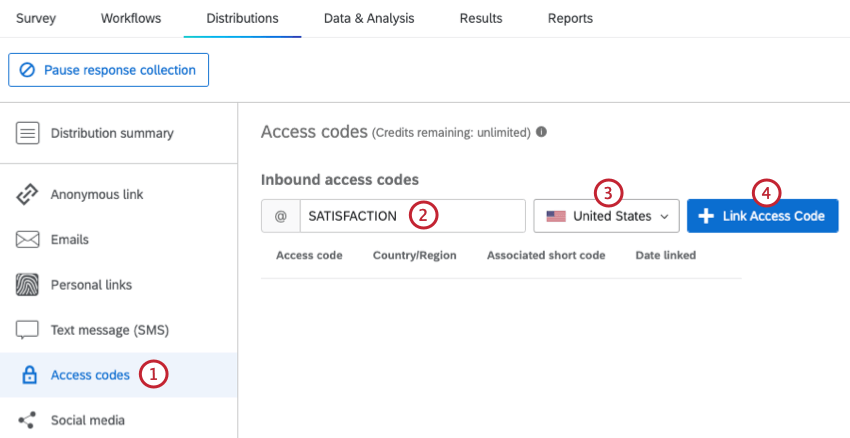850x438 pixels.
Task: Click the Personal links fingerprint icon
Action: pyautogui.click(x=28, y=285)
